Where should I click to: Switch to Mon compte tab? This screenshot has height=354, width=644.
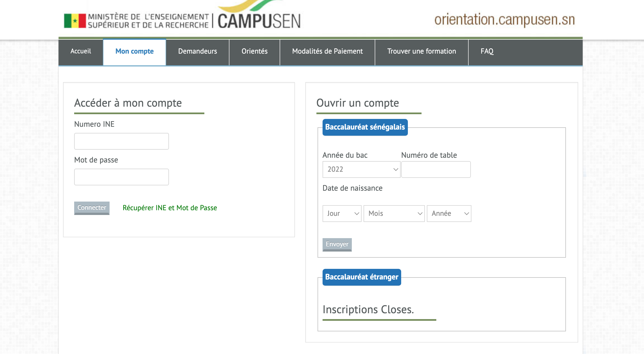pyautogui.click(x=134, y=51)
